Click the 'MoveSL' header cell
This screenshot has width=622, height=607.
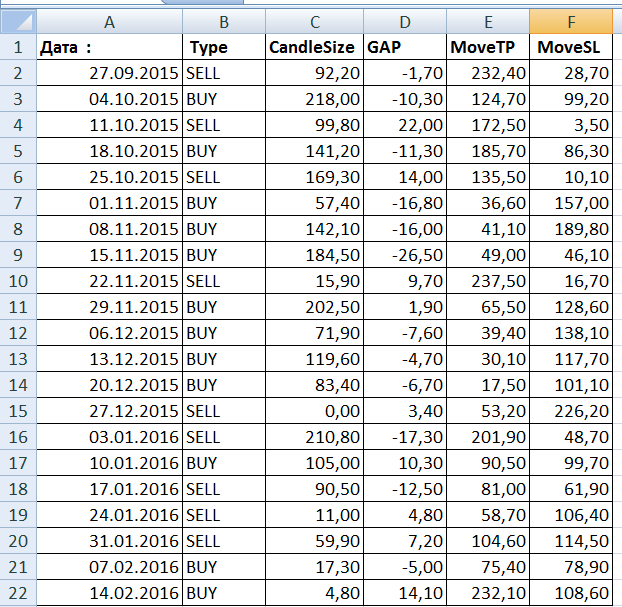pos(571,47)
